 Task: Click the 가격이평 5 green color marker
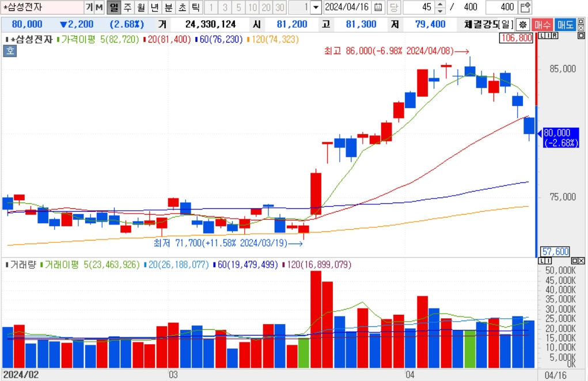click(58, 39)
